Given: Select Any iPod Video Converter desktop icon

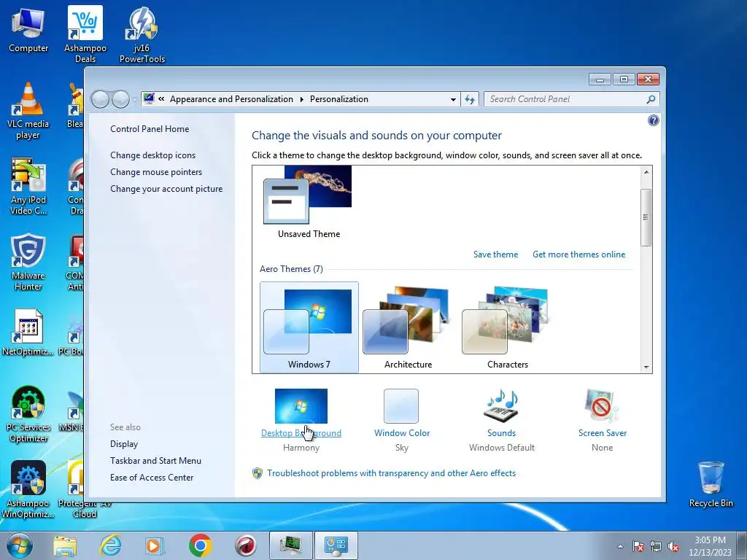Looking at the screenshot, I should 28,186.
